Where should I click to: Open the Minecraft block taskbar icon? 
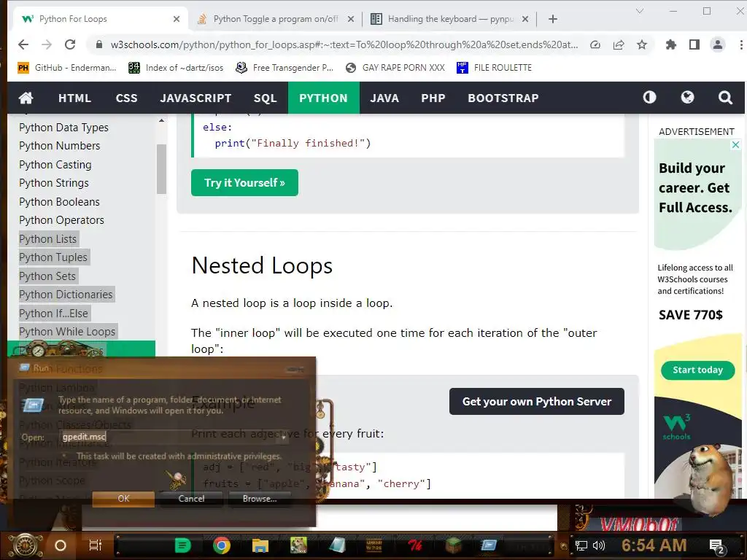453,545
